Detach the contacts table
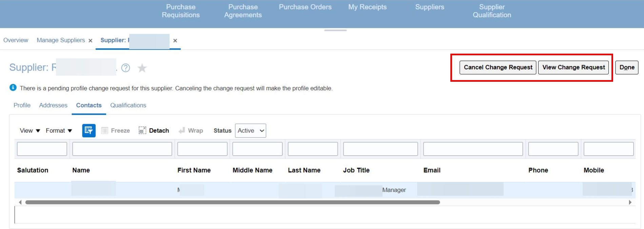This screenshot has height=229, width=644. coord(154,131)
